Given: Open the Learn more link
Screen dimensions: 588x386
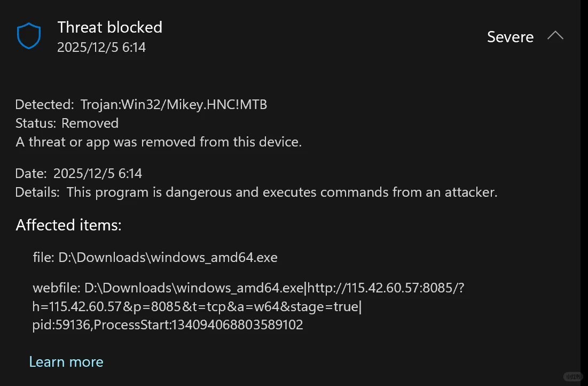Looking at the screenshot, I should click(66, 362).
